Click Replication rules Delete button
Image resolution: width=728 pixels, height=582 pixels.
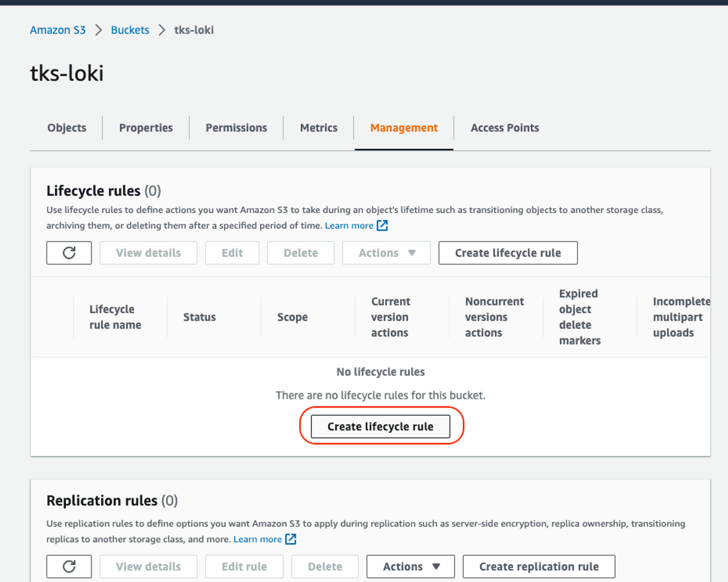[325, 567]
